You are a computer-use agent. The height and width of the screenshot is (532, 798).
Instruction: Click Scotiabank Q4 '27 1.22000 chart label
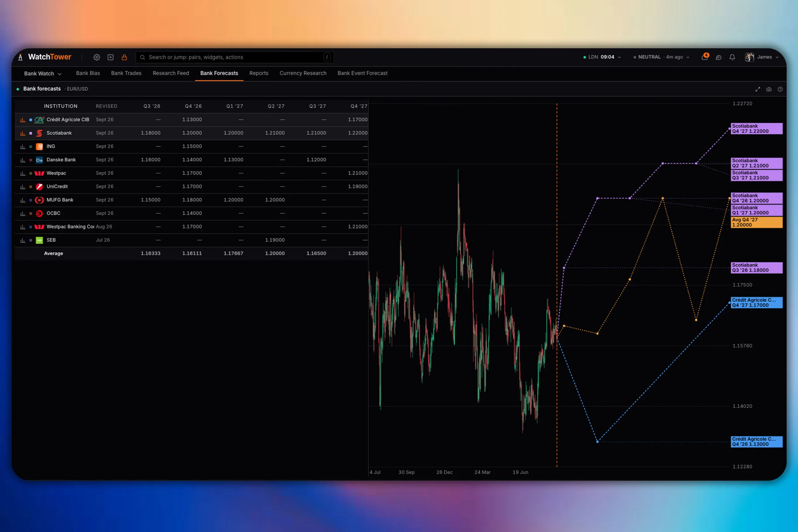pyautogui.click(x=756, y=129)
